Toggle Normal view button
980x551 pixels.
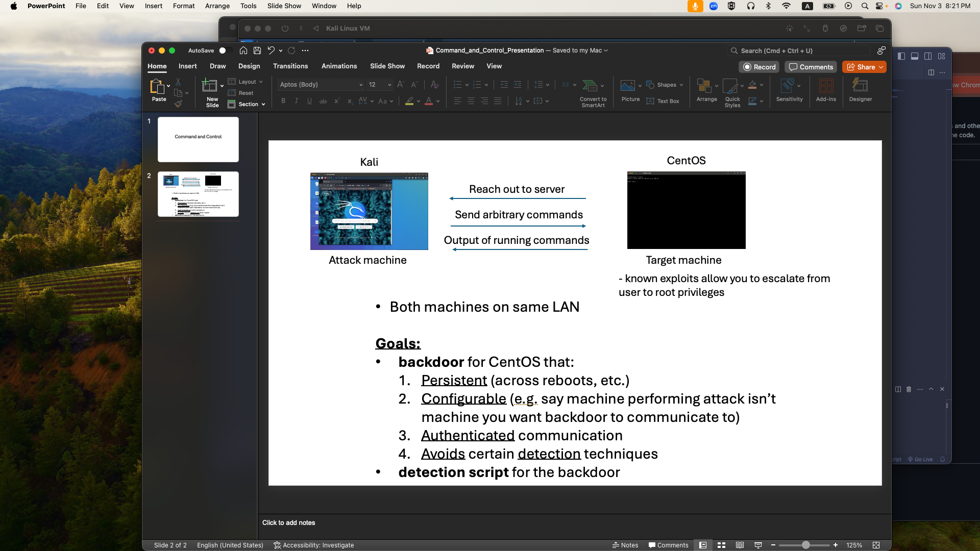(x=703, y=545)
